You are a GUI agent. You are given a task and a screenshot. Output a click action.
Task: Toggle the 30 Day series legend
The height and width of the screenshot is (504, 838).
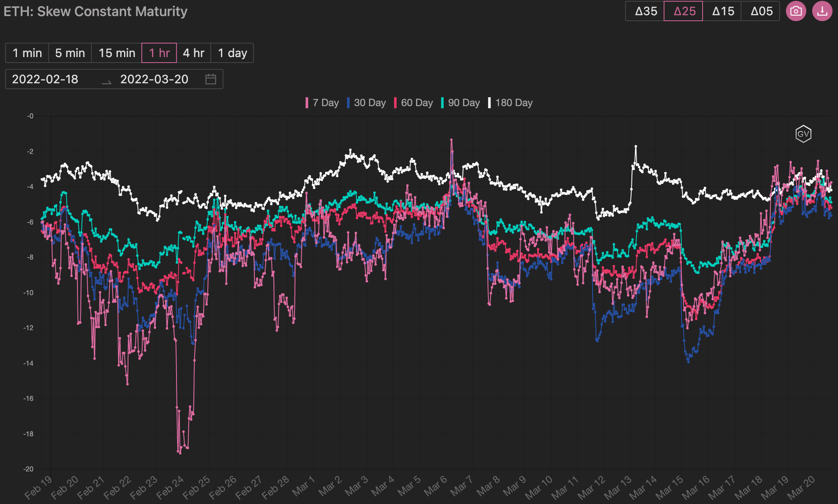click(x=367, y=103)
